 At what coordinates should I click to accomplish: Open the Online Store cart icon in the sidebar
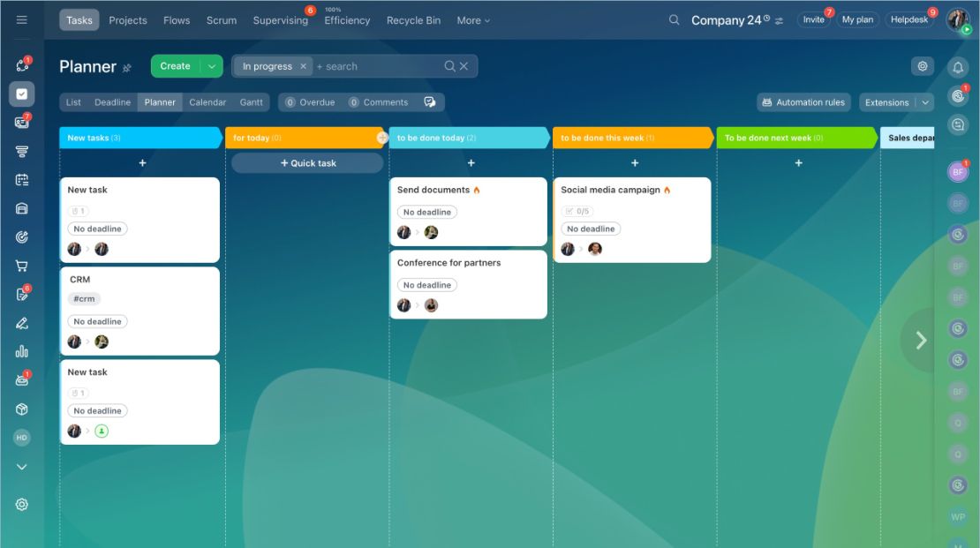(22, 266)
